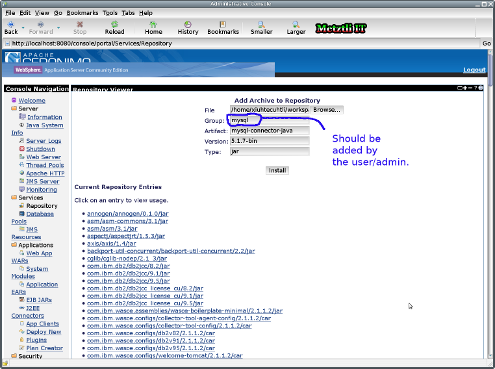This screenshot has width=495, height=369.
Task: Open the JMS Server link
Action: click(x=43, y=181)
